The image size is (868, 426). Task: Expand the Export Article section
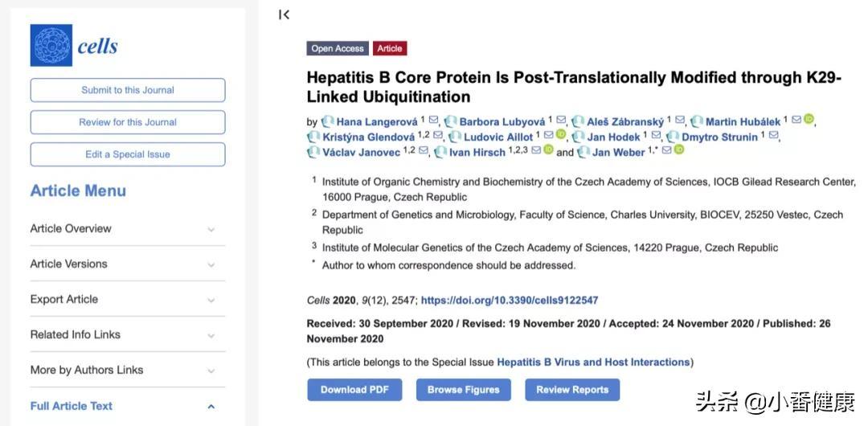[x=127, y=300]
